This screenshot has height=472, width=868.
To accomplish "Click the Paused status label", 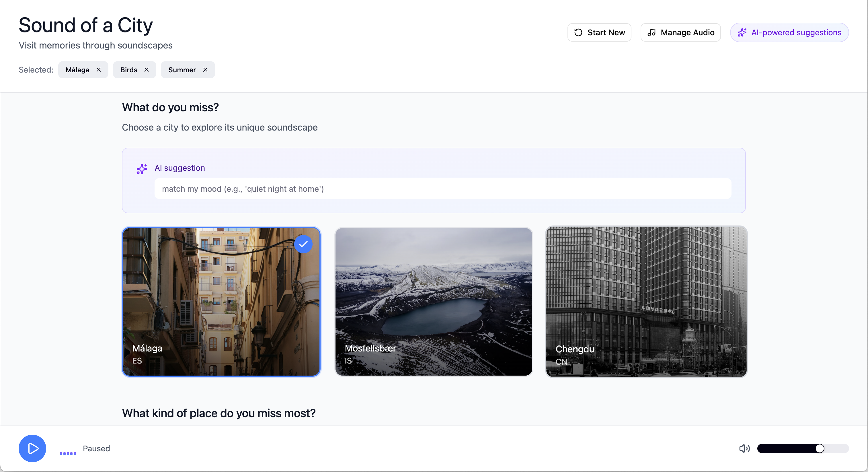I will 96,448.
